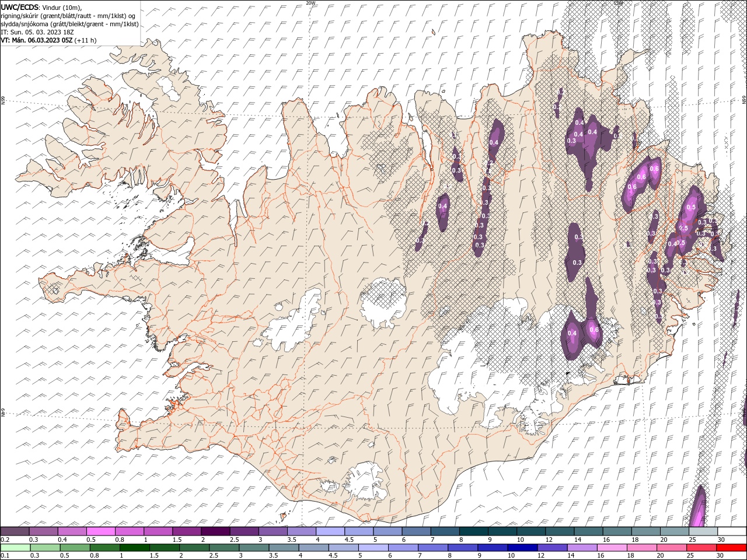Click the 15W longitude label at top

coord(619,2)
